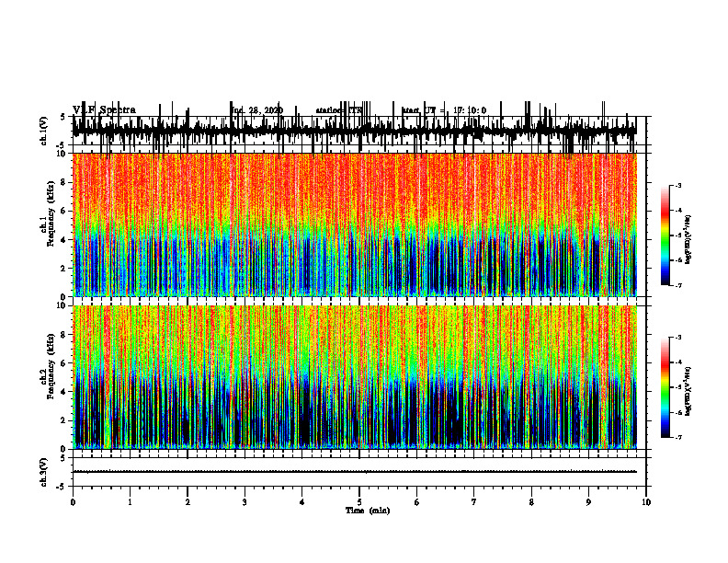
Task: Select the "28, 2020" date text in the header
Action: (x=267, y=110)
